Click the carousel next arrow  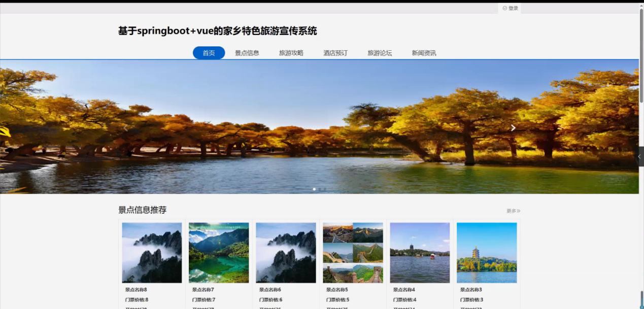[x=513, y=128]
